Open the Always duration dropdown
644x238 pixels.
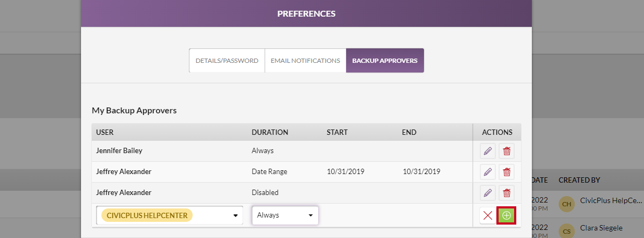click(285, 215)
